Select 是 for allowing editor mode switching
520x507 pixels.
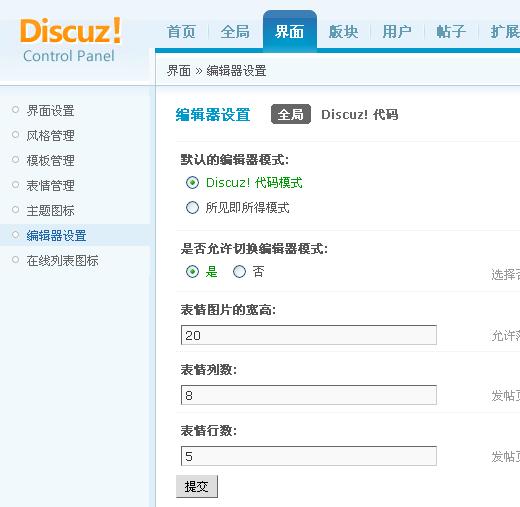click(192, 272)
